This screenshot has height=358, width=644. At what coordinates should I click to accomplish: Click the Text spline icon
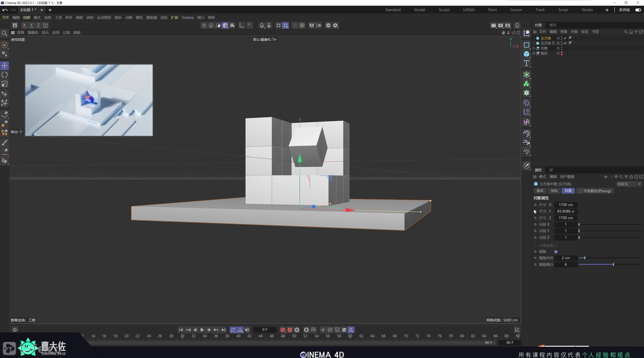coord(527,63)
